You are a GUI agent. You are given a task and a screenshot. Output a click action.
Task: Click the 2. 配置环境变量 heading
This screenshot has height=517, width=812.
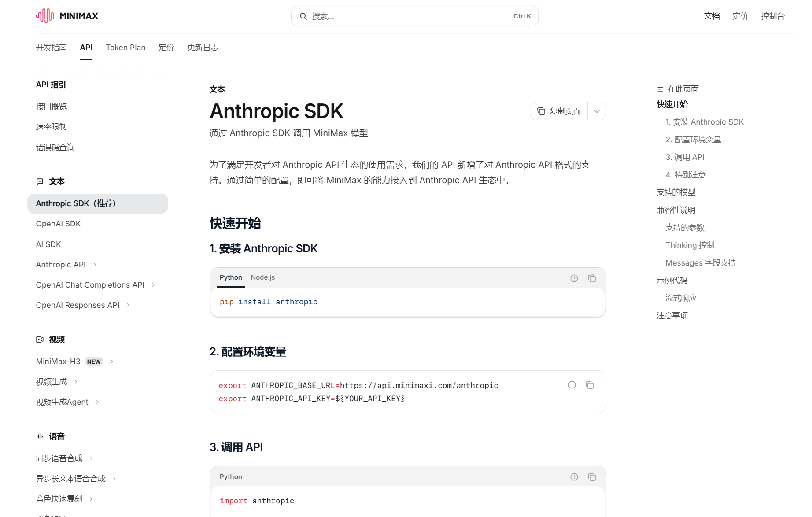[x=248, y=352]
